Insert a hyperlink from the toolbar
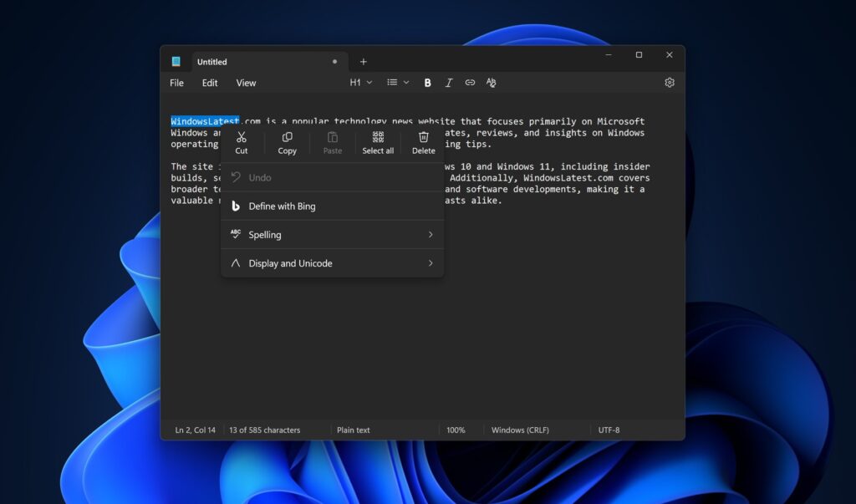 (470, 82)
